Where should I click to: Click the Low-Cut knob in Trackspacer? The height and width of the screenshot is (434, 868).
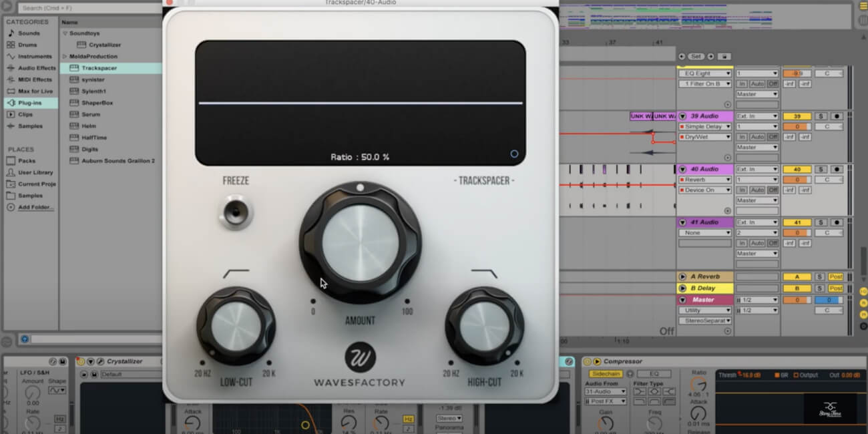236,327
